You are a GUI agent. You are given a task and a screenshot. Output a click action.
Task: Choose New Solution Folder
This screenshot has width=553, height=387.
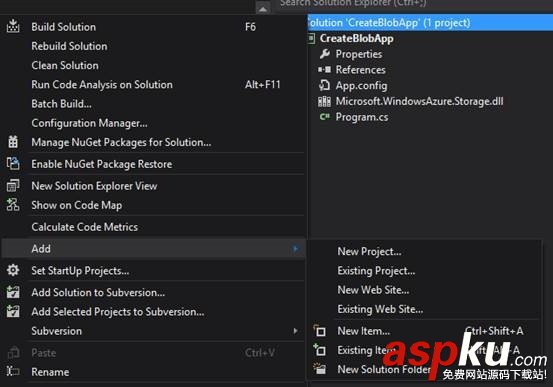425,369
